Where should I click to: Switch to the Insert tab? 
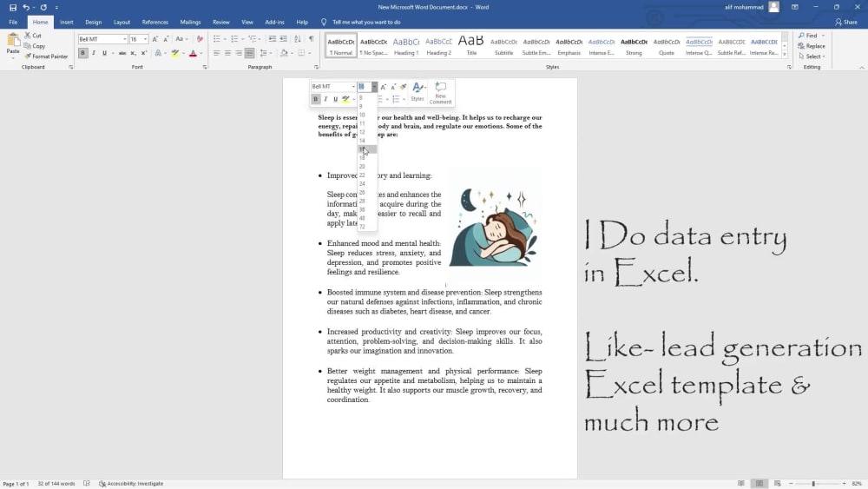[x=67, y=23]
